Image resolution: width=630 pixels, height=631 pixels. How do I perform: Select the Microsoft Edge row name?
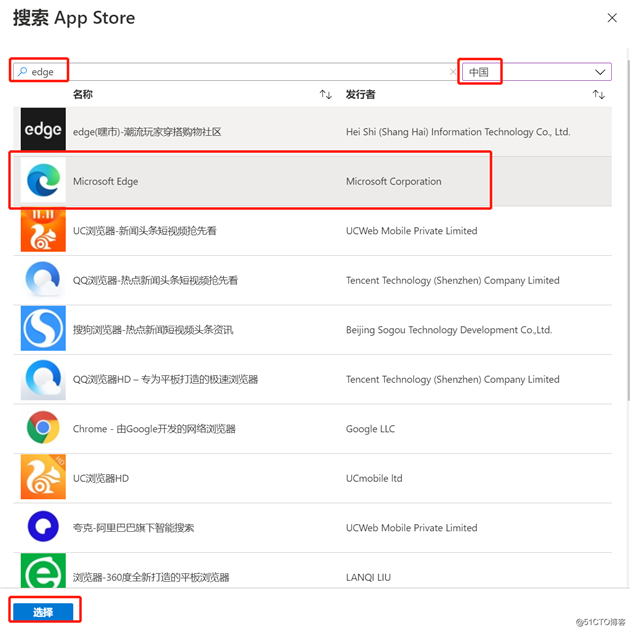pyautogui.click(x=105, y=181)
